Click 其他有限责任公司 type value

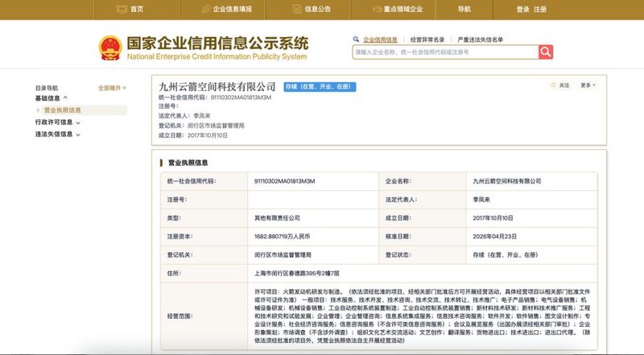point(277,218)
